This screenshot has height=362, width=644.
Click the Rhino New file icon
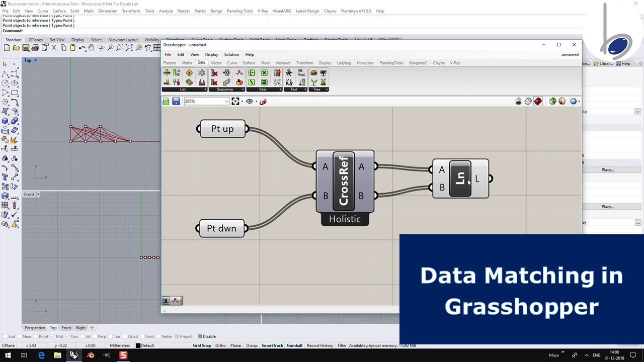pyautogui.click(x=7, y=48)
